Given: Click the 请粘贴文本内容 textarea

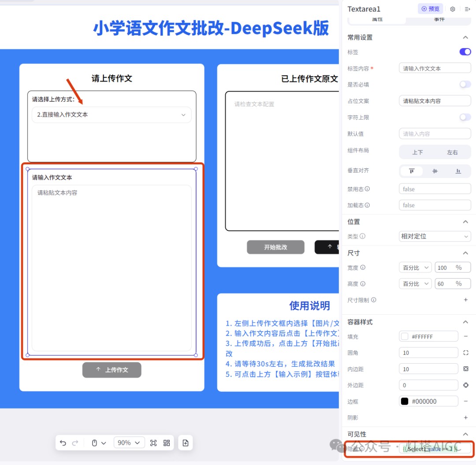Looking at the screenshot, I should coord(112,268).
